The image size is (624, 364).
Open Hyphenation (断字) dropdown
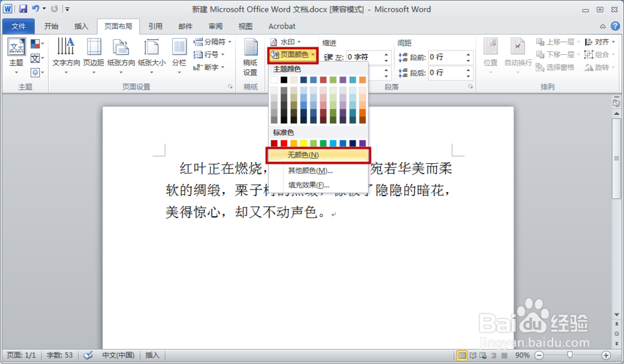pos(209,67)
